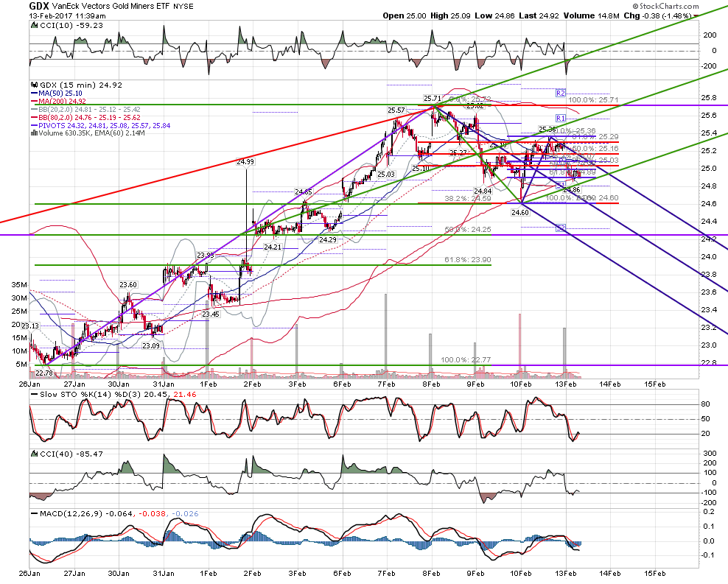728x584 pixels.
Task: Click the 24.99 spike high price label
Action: (245, 162)
